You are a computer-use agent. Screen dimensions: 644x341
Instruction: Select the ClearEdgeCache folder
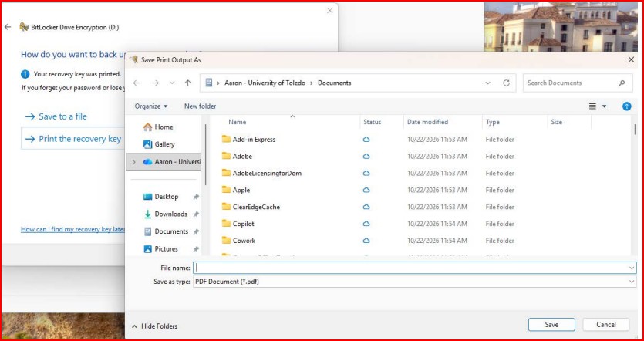click(256, 207)
